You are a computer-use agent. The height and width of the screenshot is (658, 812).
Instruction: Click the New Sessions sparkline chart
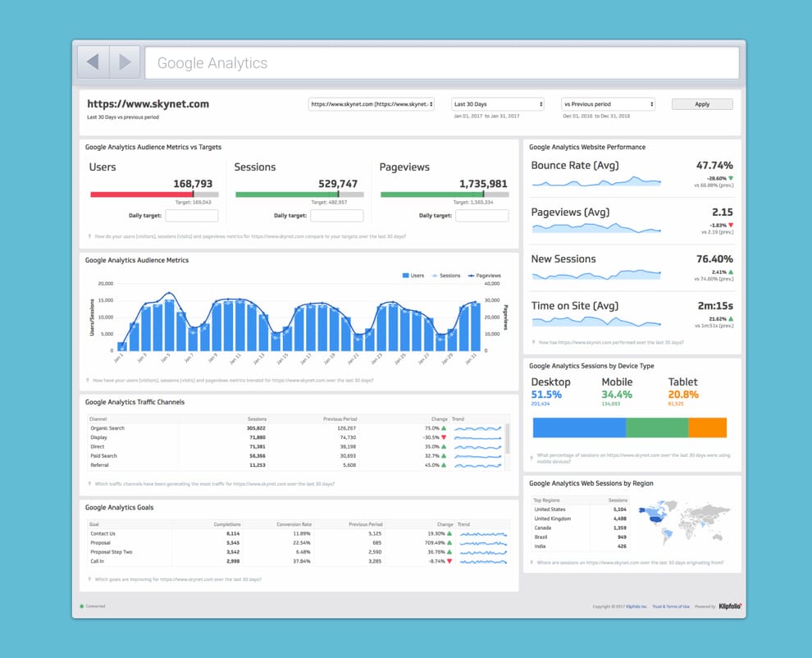[x=596, y=275]
